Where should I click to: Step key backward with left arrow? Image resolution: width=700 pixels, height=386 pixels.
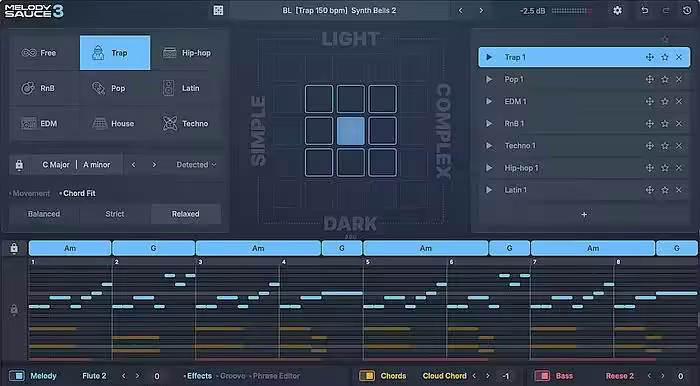(x=133, y=165)
